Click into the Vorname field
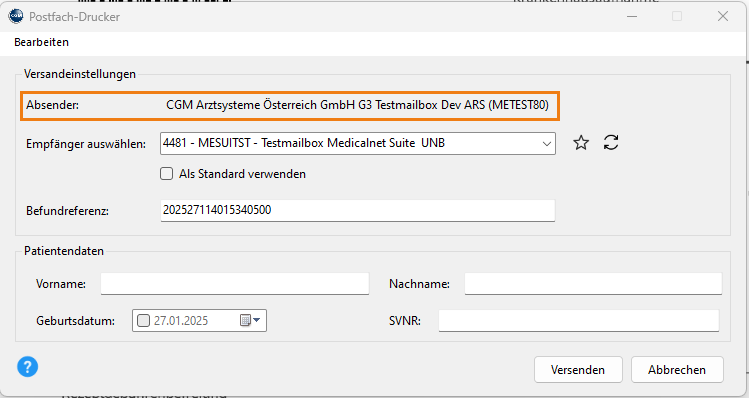 point(235,284)
